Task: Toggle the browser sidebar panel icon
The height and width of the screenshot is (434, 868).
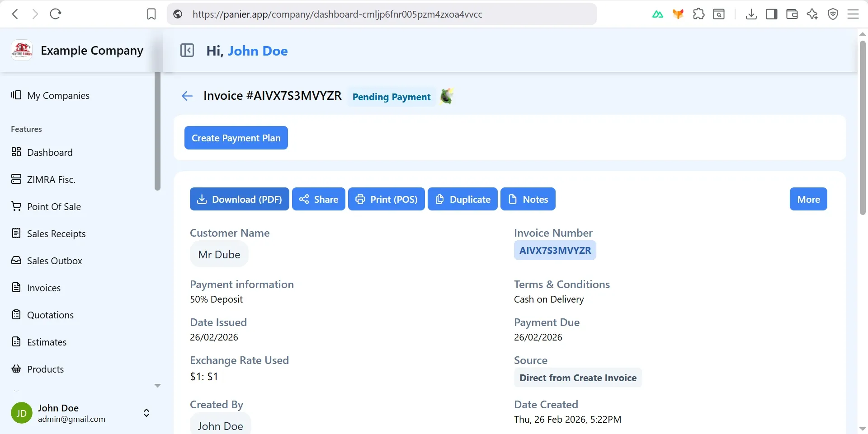Action: coord(772,14)
